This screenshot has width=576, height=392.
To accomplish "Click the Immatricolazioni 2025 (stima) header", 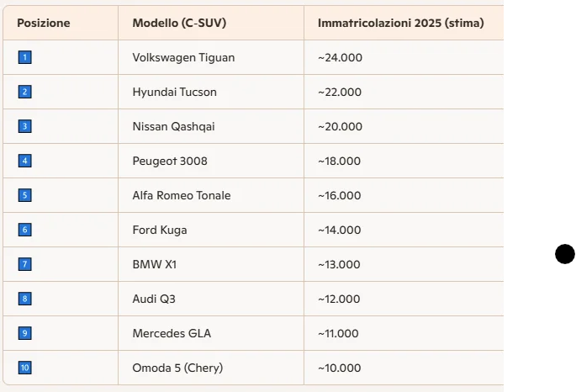I will pyautogui.click(x=401, y=23).
